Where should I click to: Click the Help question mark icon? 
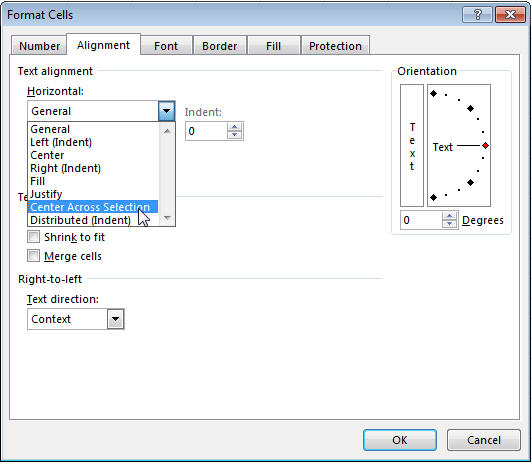click(477, 15)
